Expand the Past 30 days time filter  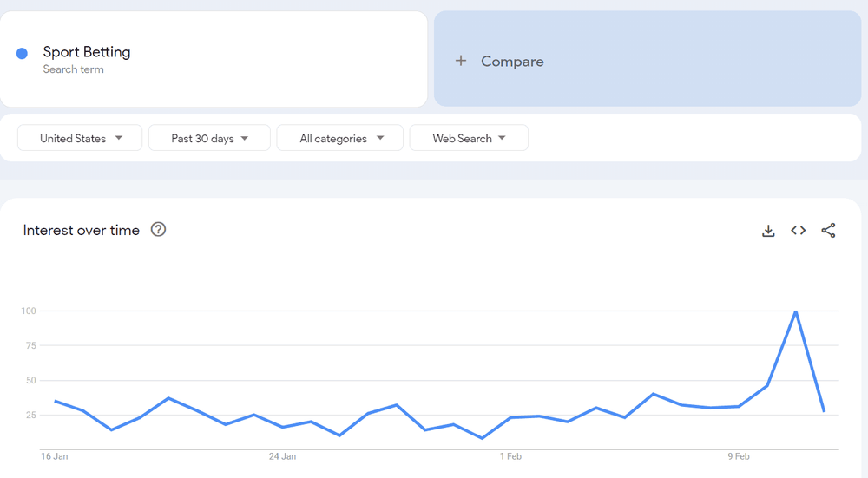click(209, 138)
